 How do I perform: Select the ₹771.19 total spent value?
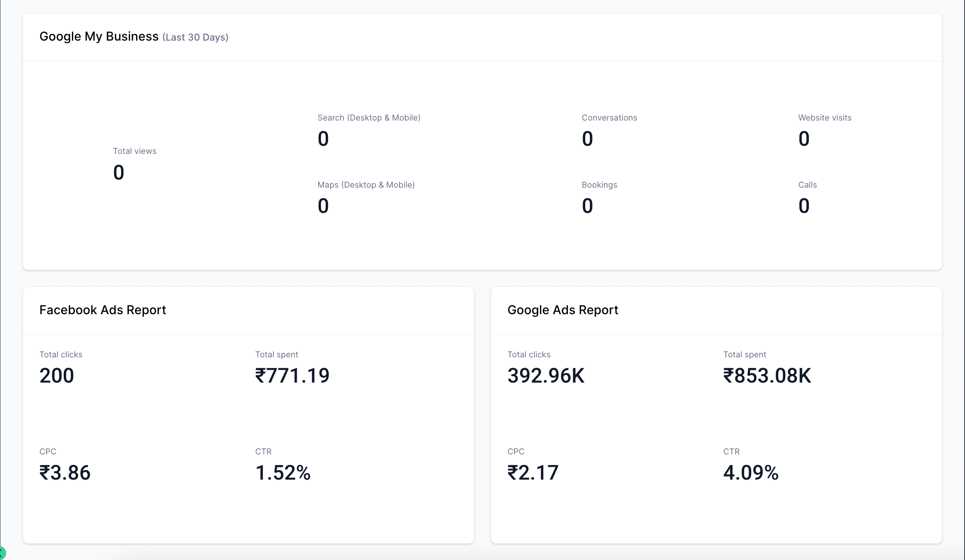293,376
